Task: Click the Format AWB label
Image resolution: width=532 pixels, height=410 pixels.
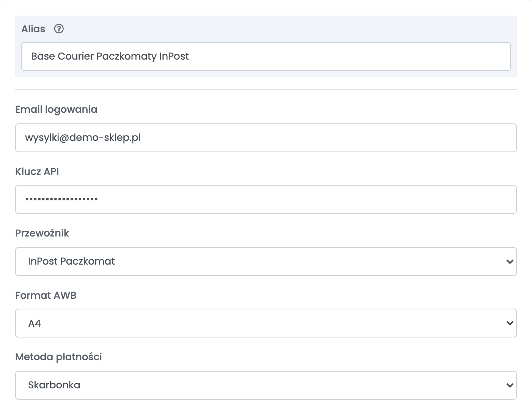Action: pyautogui.click(x=46, y=295)
